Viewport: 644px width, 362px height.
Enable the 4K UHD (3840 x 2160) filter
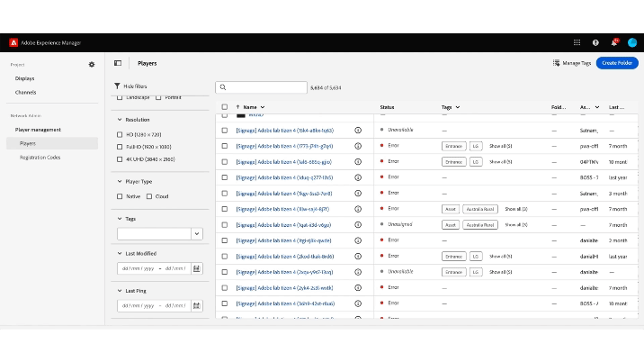pos(120,159)
